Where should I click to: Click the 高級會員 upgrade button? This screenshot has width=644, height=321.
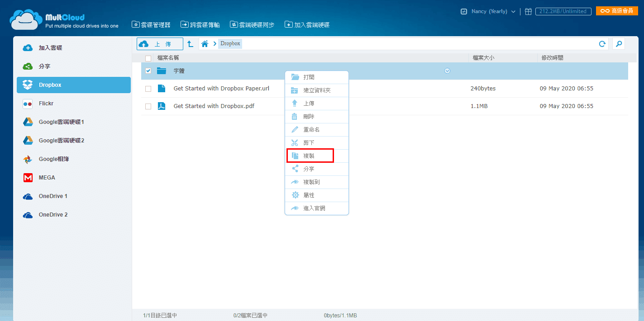(x=617, y=10)
